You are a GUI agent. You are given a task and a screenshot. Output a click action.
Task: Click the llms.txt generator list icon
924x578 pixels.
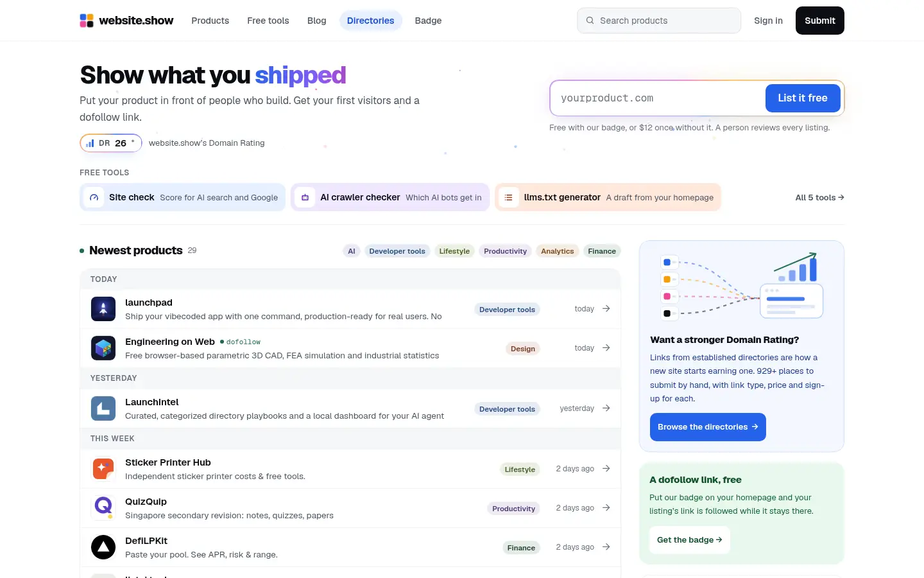(508, 197)
